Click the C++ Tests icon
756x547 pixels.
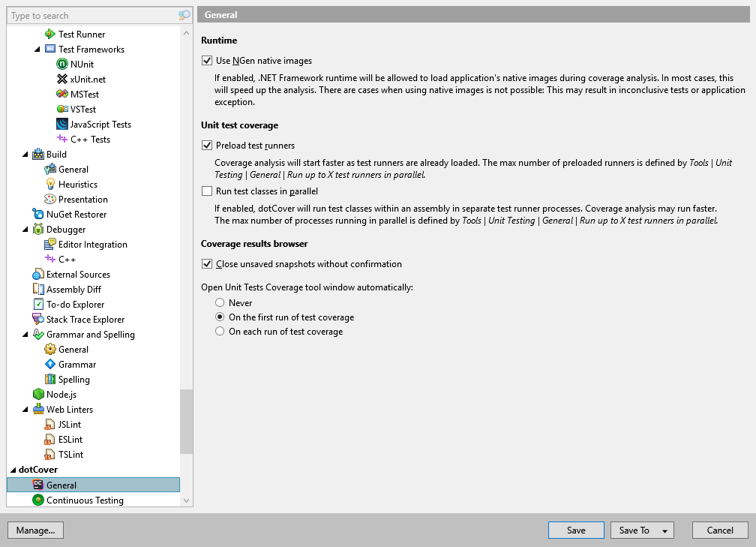[62, 139]
